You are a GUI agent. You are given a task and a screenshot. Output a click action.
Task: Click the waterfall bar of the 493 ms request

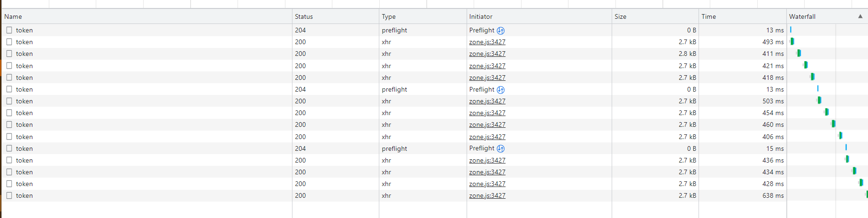[x=792, y=41]
